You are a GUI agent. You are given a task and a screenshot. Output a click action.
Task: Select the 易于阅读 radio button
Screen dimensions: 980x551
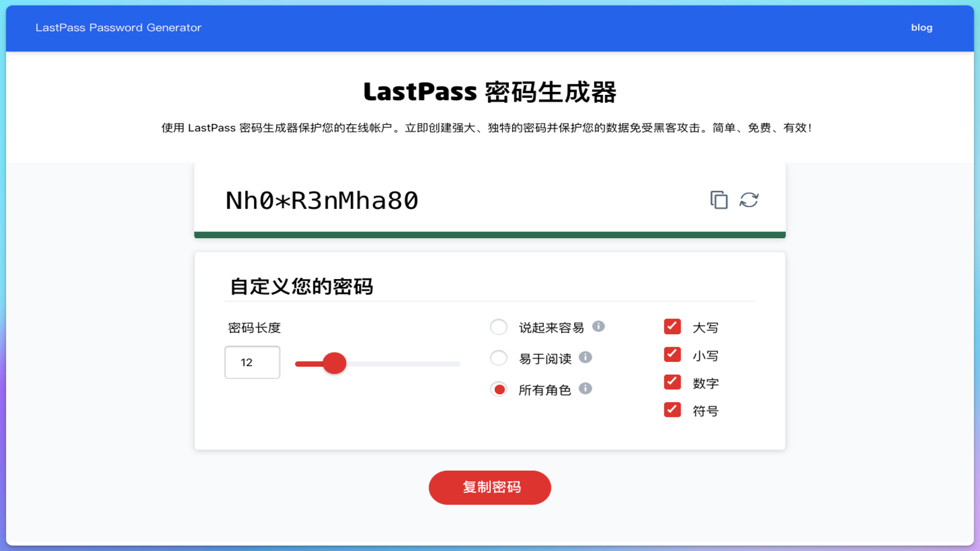(x=499, y=358)
